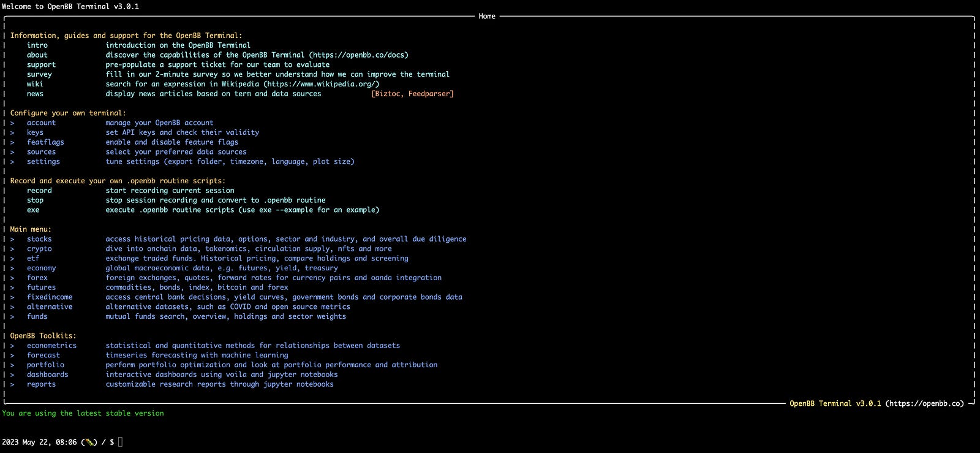
Task: Click the 'forex' menu entry
Action: (x=37, y=278)
